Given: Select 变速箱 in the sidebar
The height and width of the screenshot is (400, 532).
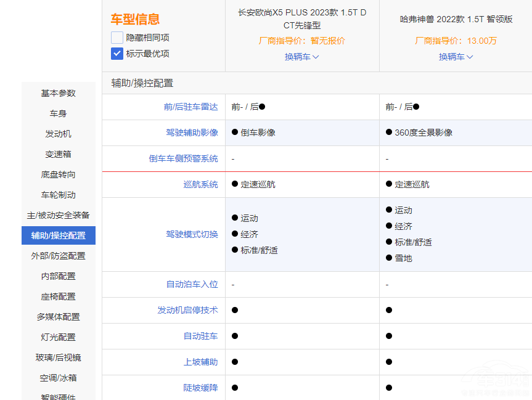Looking at the screenshot, I should pos(59,154).
